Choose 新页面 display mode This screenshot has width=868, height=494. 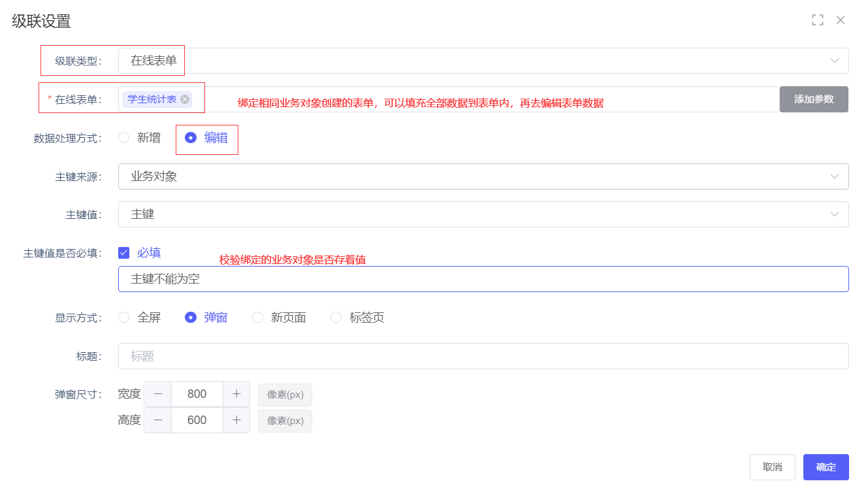pyautogui.click(x=257, y=318)
